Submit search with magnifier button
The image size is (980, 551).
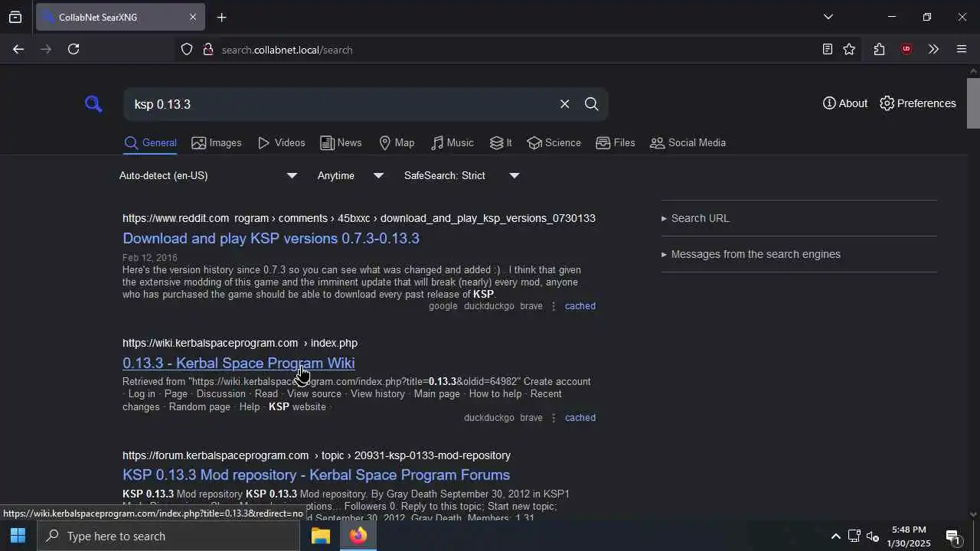click(592, 104)
